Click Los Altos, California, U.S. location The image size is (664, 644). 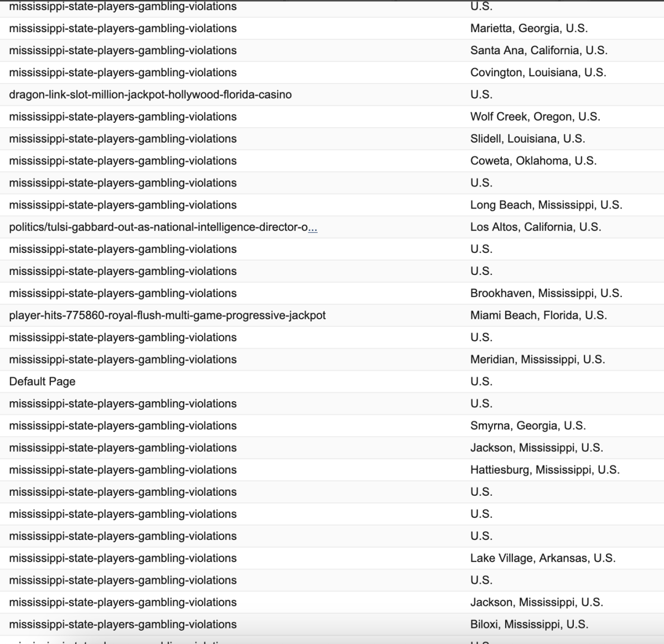pyautogui.click(x=536, y=227)
